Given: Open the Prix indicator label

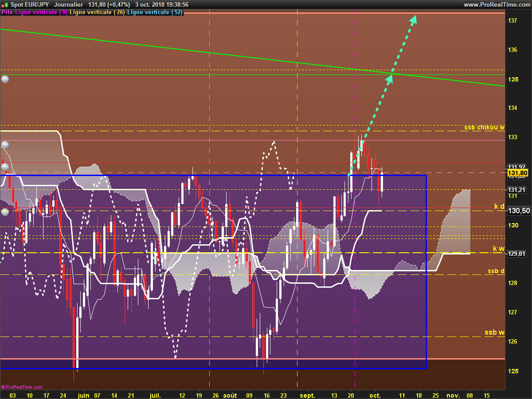Looking at the screenshot, I should [x=7, y=12].
